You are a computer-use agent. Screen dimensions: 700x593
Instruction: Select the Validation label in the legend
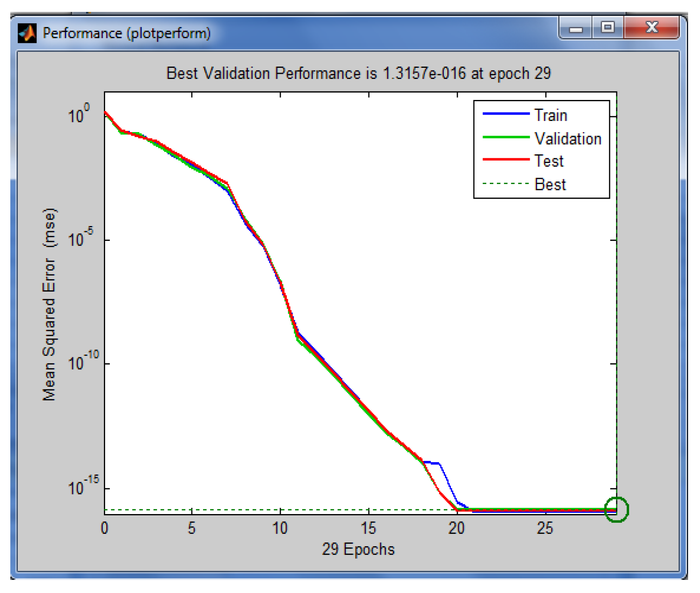(x=568, y=139)
